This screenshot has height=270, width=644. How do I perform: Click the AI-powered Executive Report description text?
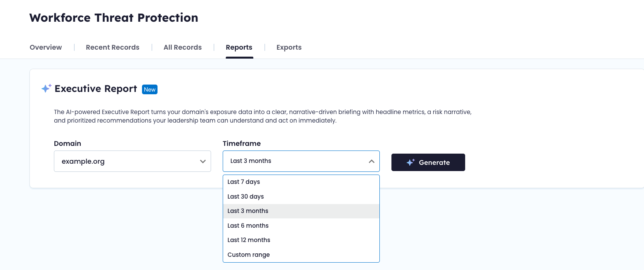(263, 116)
